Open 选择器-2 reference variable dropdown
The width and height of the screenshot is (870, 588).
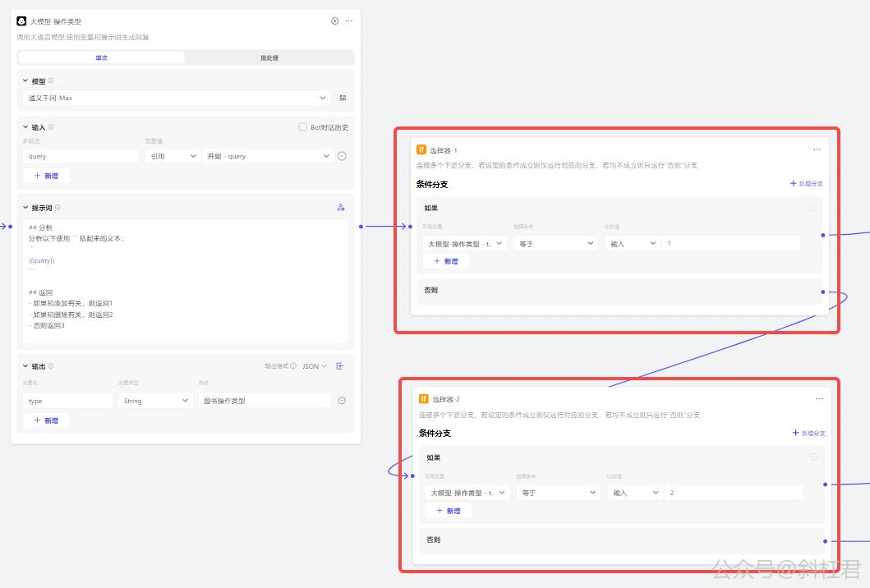(x=467, y=493)
